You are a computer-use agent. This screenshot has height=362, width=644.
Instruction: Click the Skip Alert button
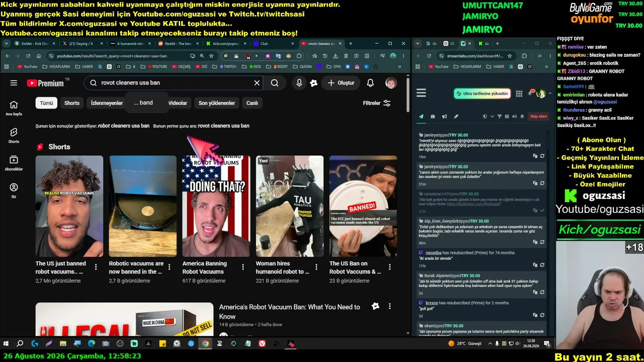point(538,117)
